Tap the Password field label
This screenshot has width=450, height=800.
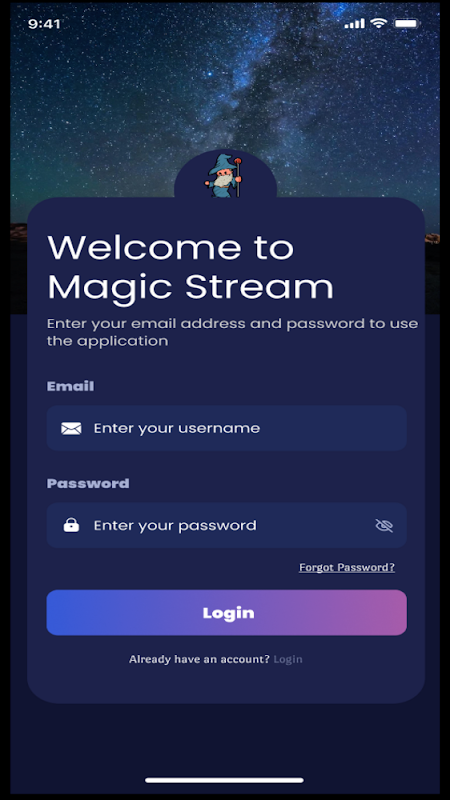pyautogui.click(x=88, y=483)
